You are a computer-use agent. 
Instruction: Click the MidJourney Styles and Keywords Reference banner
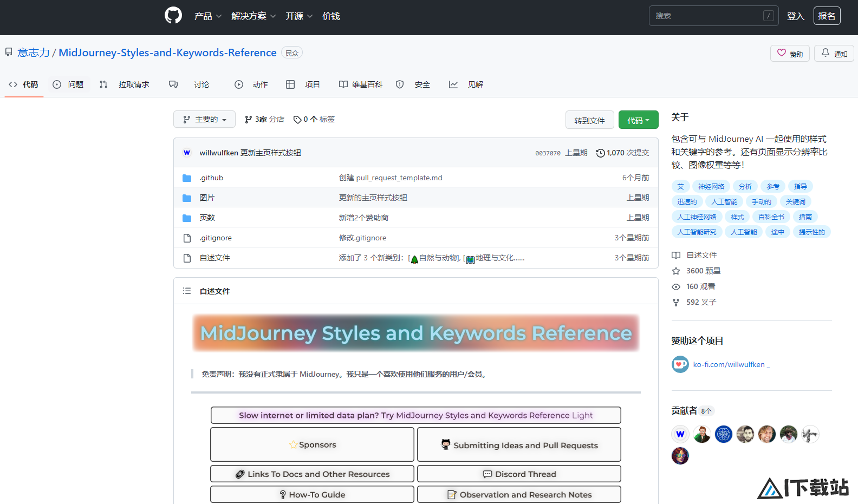click(416, 333)
